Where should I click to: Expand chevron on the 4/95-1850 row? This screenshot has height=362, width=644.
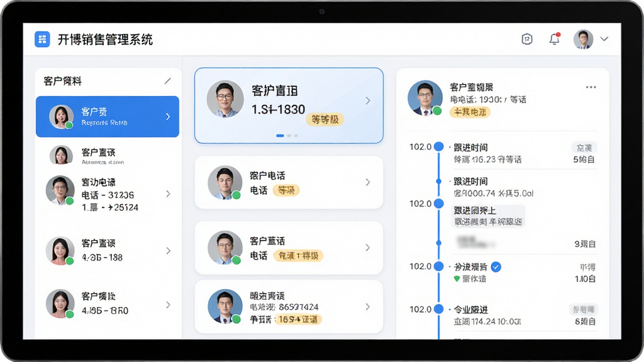coord(168,305)
